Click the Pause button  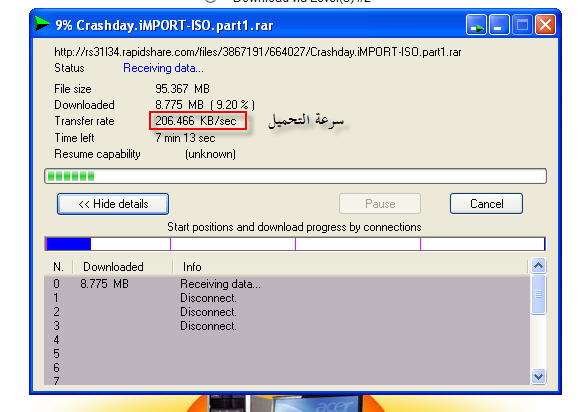(380, 204)
